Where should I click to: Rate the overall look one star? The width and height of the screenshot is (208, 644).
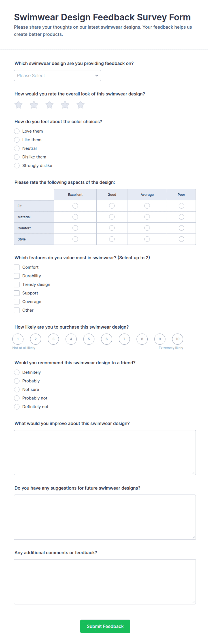point(19,105)
